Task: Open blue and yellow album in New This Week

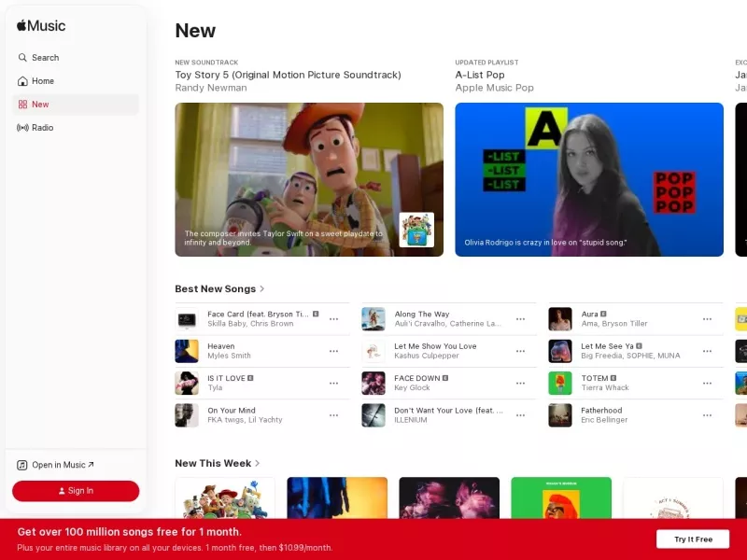Action: pyautogui.click(x=337, y=497)
